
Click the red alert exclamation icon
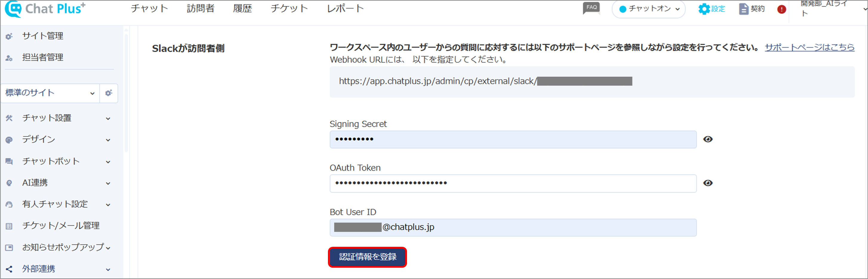(782, 9)
